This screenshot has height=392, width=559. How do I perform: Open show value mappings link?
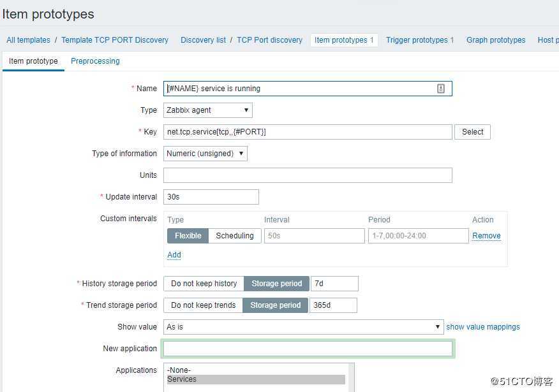coord(482,327)
